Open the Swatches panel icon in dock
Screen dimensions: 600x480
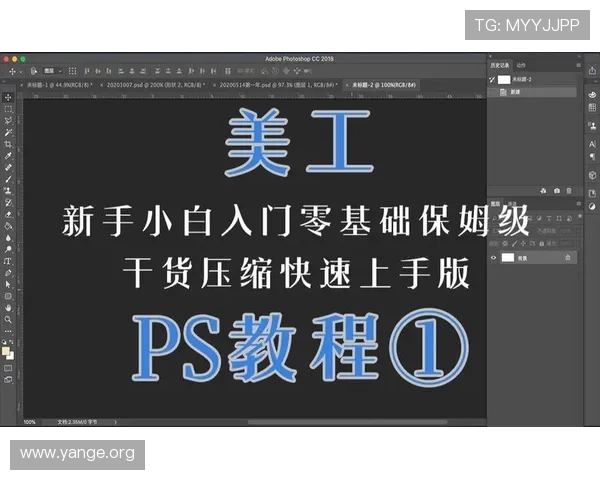[x=592, y=107]
